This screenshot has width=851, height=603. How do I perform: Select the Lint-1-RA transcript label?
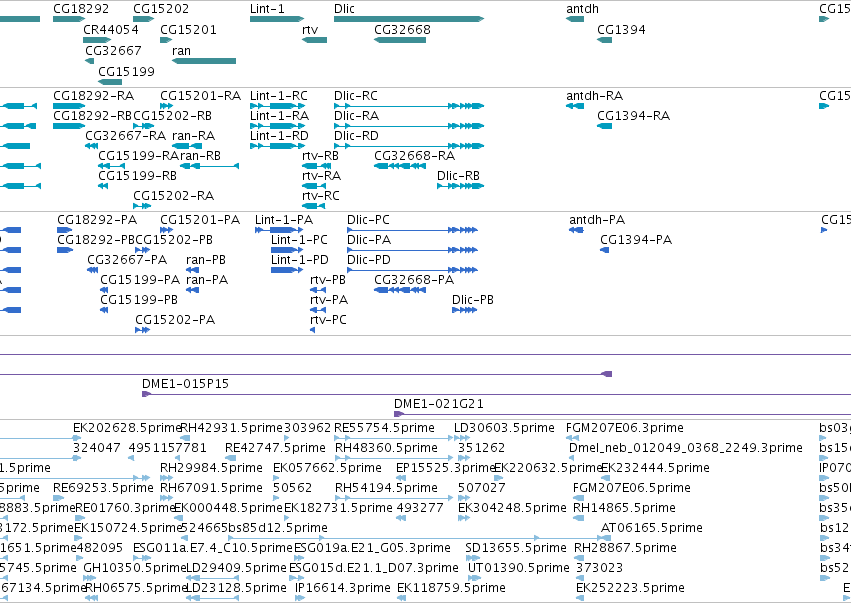pos(280,116)
